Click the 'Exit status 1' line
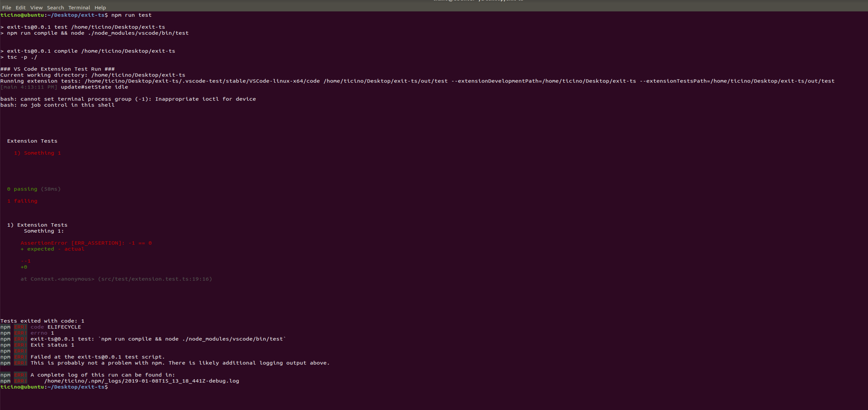Screen dimensions: 868x410 (x=52, y=345)
